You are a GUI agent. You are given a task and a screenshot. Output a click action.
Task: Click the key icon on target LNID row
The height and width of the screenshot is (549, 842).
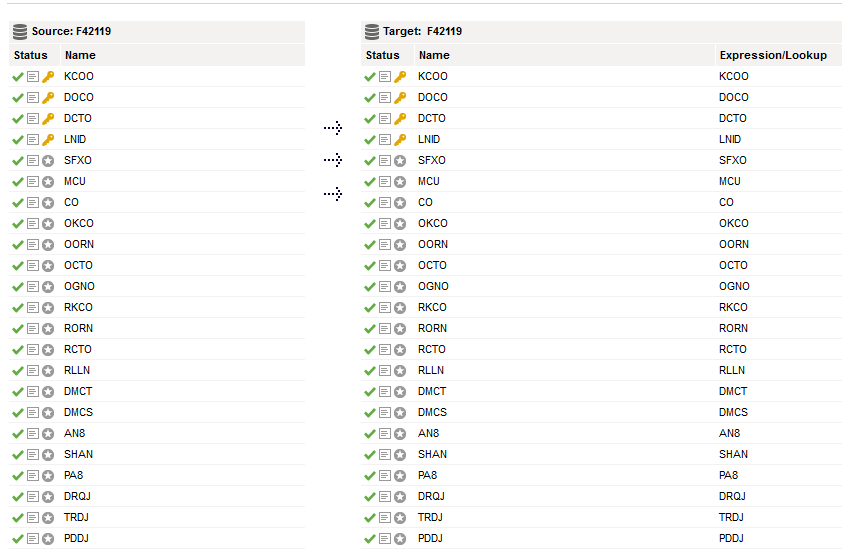400,140
